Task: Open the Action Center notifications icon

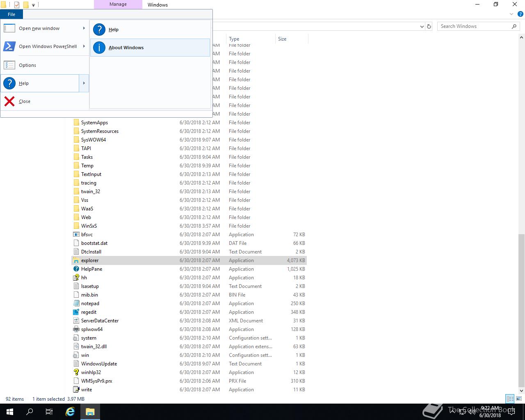Action: pyautogui.click(x=511, y=412)
